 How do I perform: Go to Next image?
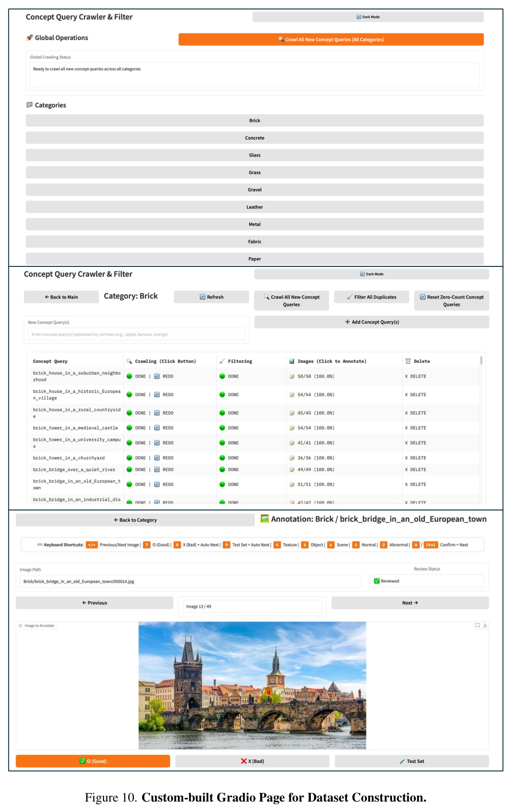pos(410,603)
